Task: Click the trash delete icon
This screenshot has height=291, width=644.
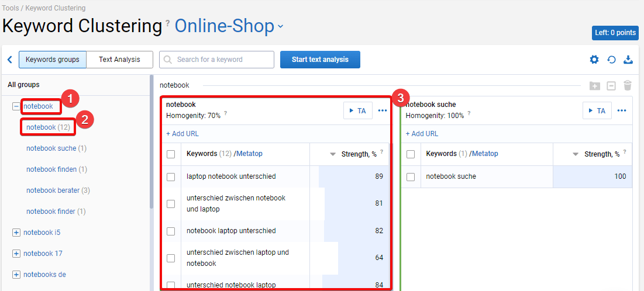Action: point(628,85)
